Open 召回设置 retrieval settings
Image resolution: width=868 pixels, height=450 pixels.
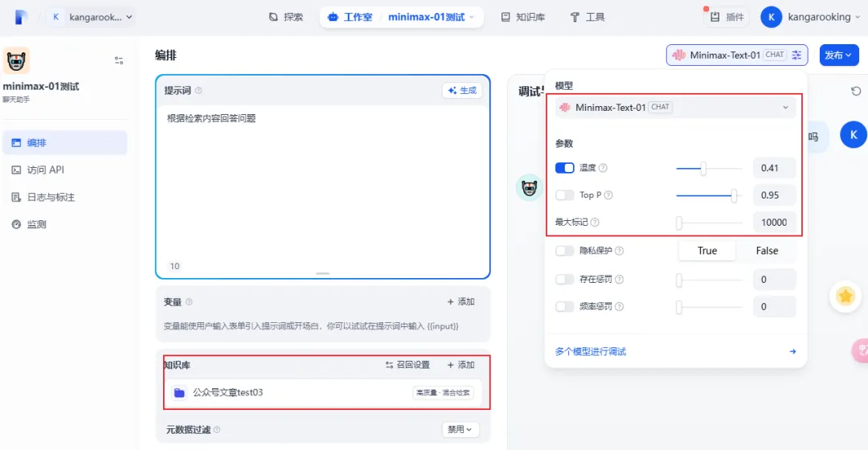click(x=407, y=365)
